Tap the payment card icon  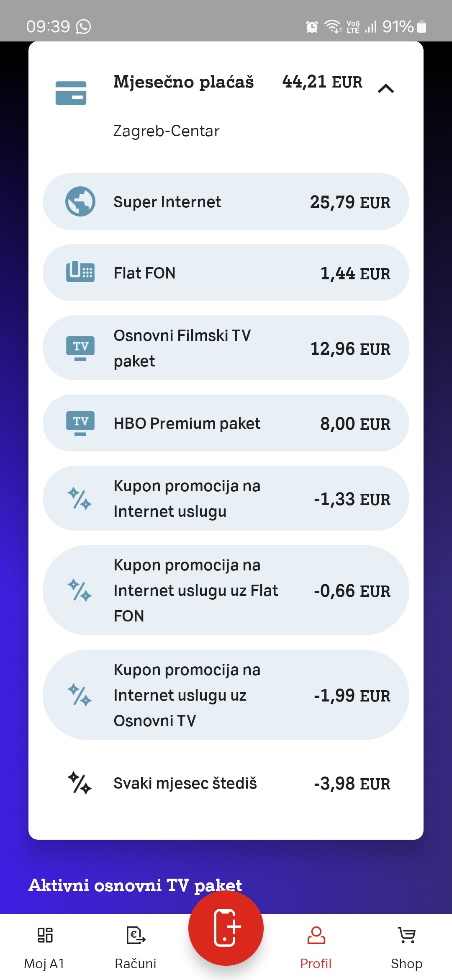pyautogui.click(x=71, y=93)
